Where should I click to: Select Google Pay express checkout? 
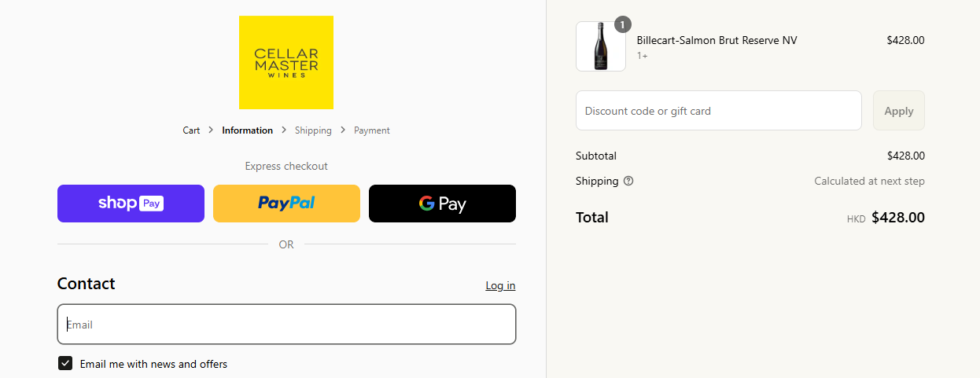coord(442,204)
